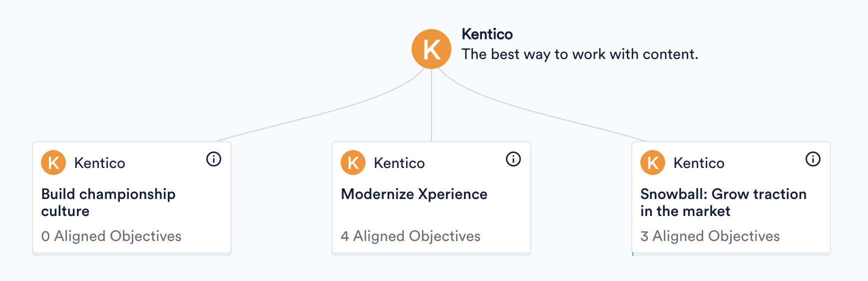The image size is (868, 281).
Task: Open Snowball: Grow traction in the market
Action: [723, 202]
